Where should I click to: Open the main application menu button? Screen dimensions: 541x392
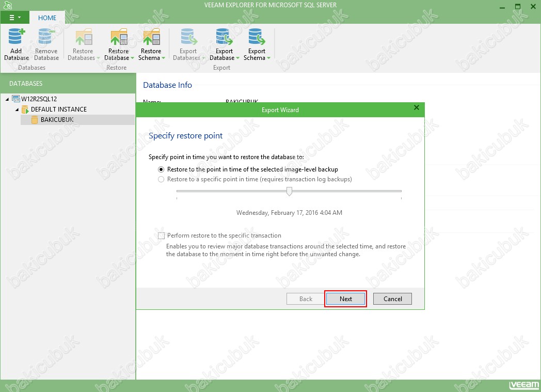tap(14, 18)
